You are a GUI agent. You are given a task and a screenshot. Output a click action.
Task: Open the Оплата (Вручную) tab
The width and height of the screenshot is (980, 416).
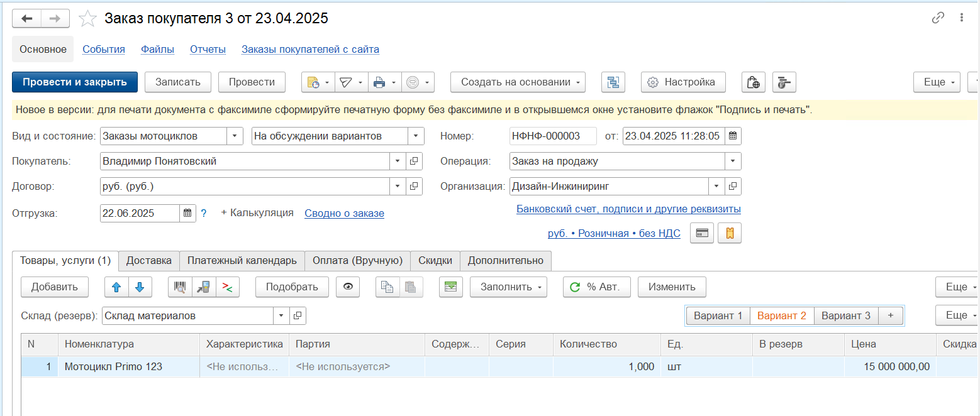click(357, 261)
